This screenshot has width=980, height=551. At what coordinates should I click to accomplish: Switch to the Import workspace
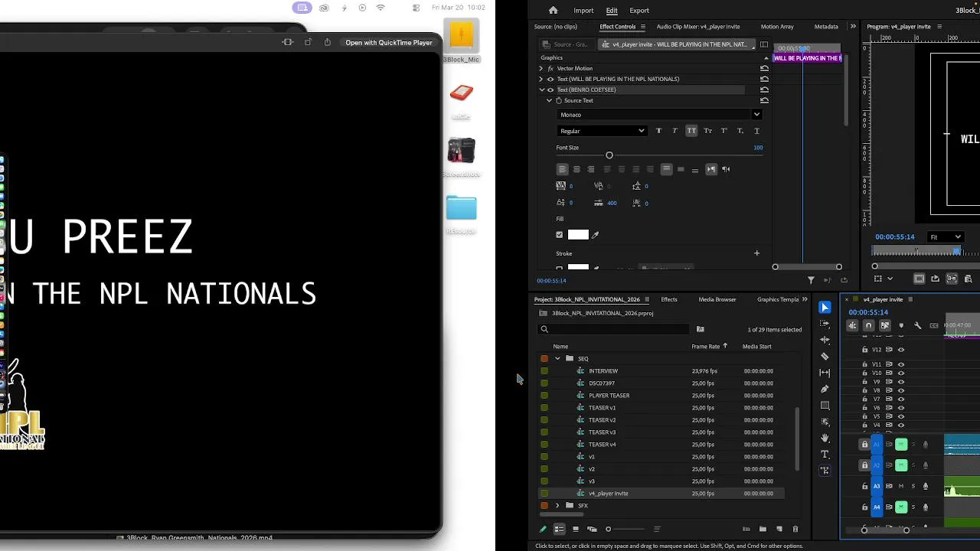pyautogui.click(x=583, y=11)
